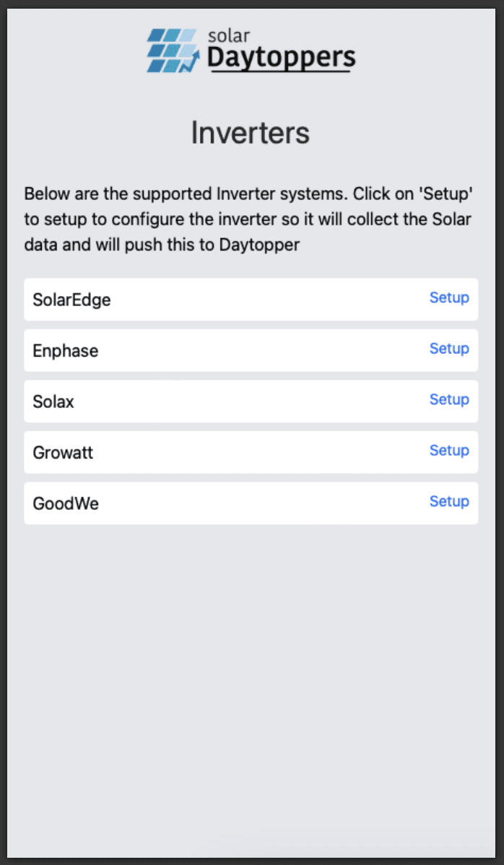Select the GoodWe inverter name
504x865 pixels.
tap(66, 504)
